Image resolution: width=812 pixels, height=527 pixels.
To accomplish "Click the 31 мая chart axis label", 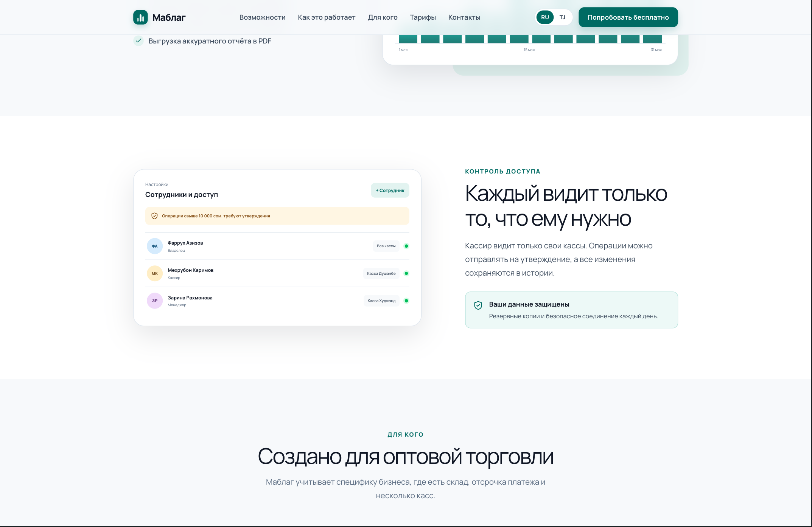I will pyautogui.click(x=656, y=50).
